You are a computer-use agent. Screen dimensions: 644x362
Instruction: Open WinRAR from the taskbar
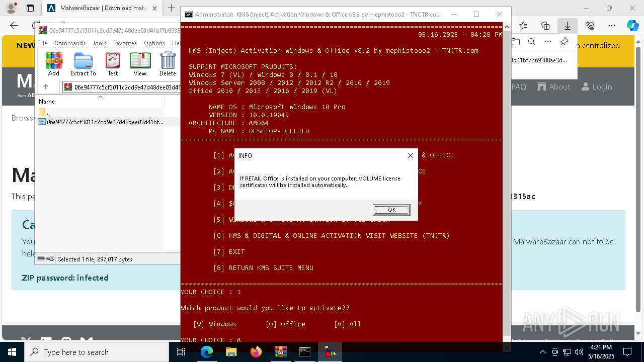click(281, 352)
